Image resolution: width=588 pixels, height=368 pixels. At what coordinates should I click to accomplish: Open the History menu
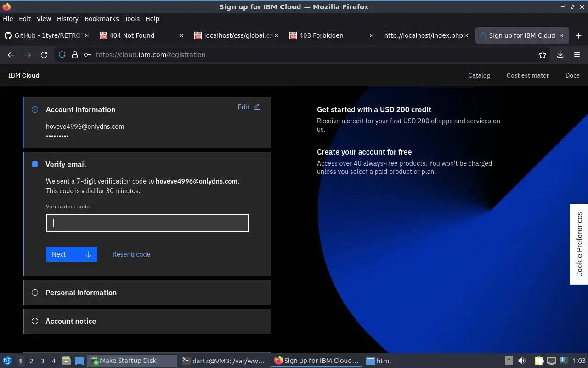pyautogui.click(x=68, y=19)
